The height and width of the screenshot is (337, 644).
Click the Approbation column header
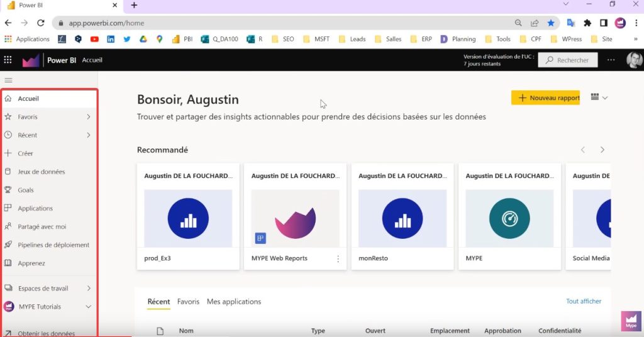click(x=502, y=331)
